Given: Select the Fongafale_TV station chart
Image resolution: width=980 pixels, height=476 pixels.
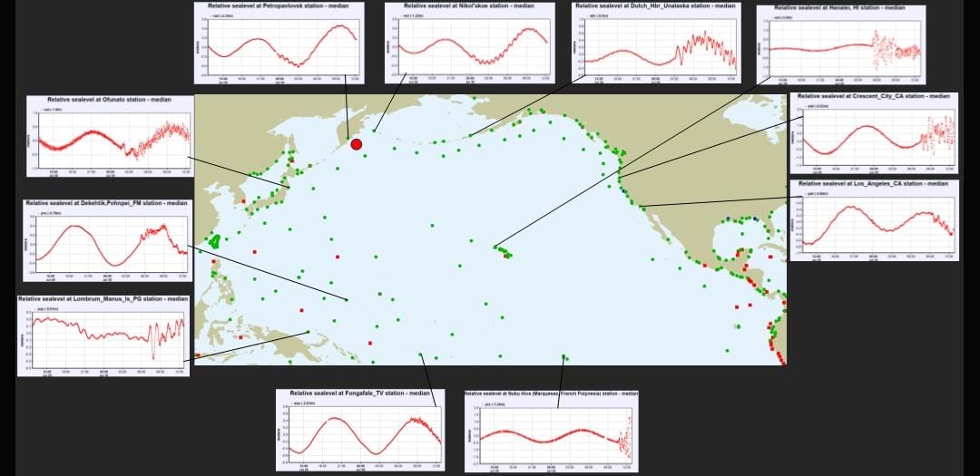Looking at the screenshot, I should pyautogui.click(x=360, y=431).
